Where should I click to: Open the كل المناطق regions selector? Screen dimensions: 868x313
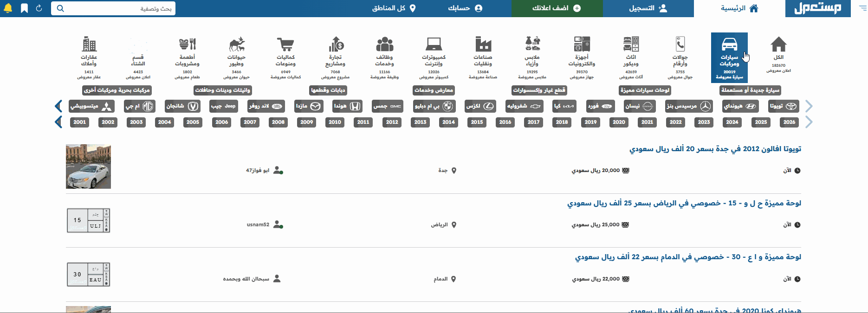394,8
